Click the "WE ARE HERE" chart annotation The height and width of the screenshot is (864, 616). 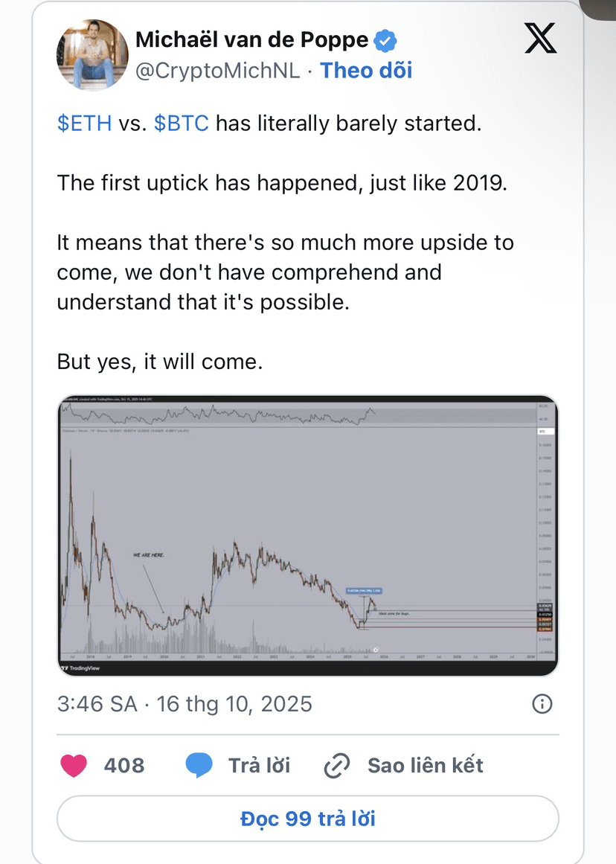tap(149, 555)
